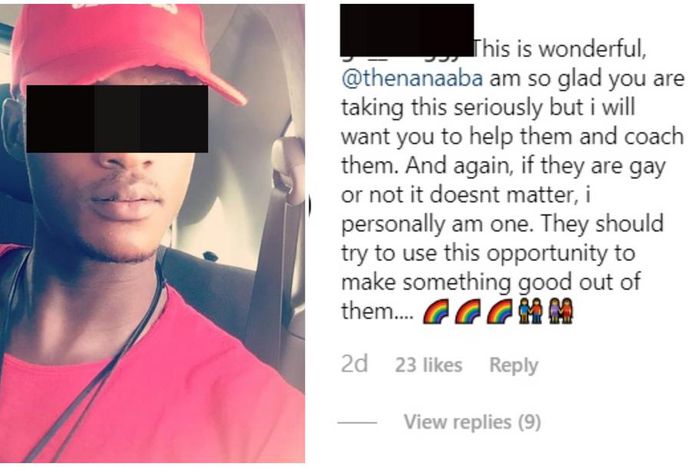Click the phrase "This is wonderful"
The image size is (700, 467).
tap(558, 49)
